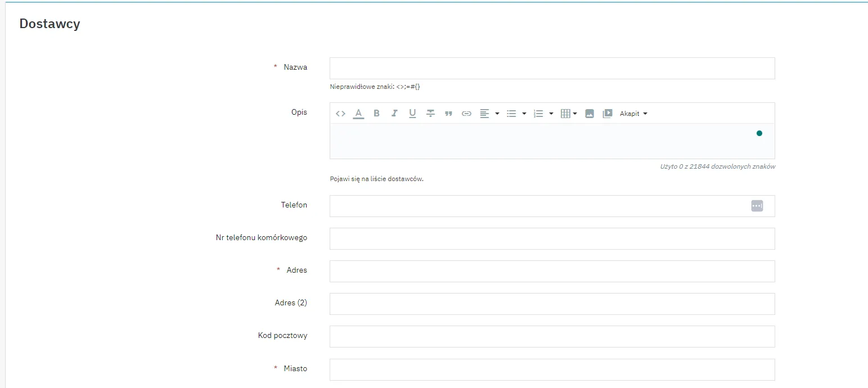This screenshot has height=388, width=868.
Task: Click the gray icon inside Telefon field
Action: [x=757, y=206]
